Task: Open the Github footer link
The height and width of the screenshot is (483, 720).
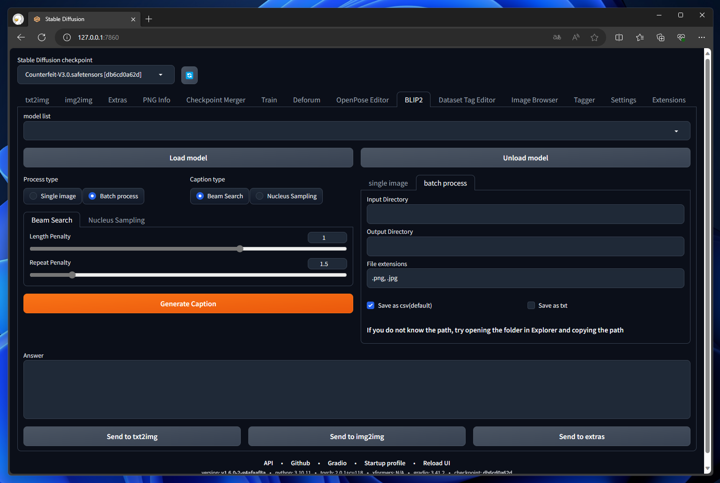Action: [300, 463]
